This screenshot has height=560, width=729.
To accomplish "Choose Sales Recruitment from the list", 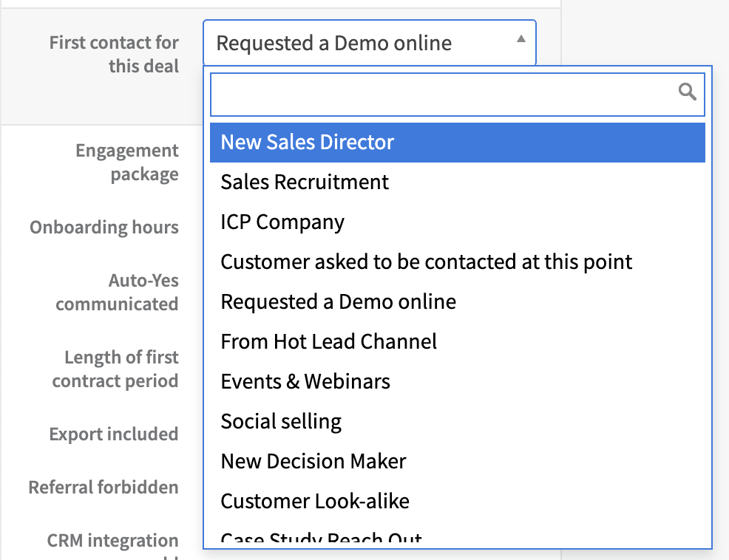I will point(305,182).
